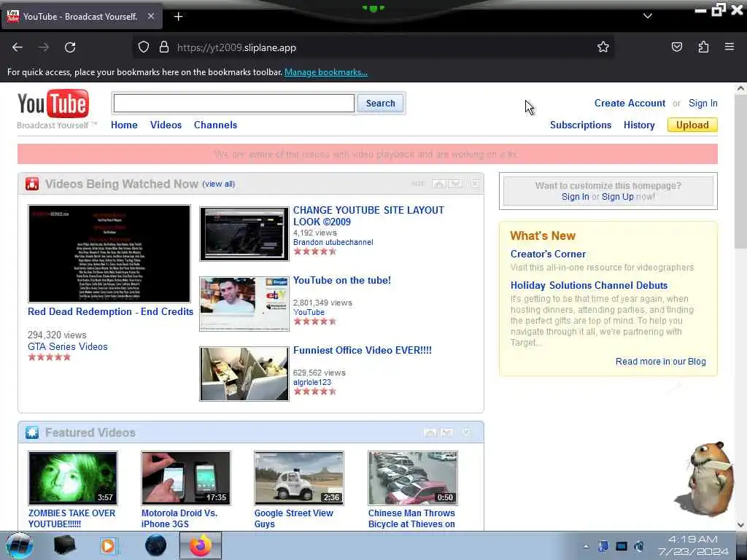747x560 pixels.
Task: Open CHANGE YOUTUBE SITE LAYOUT video title
Action: (368, 216)
